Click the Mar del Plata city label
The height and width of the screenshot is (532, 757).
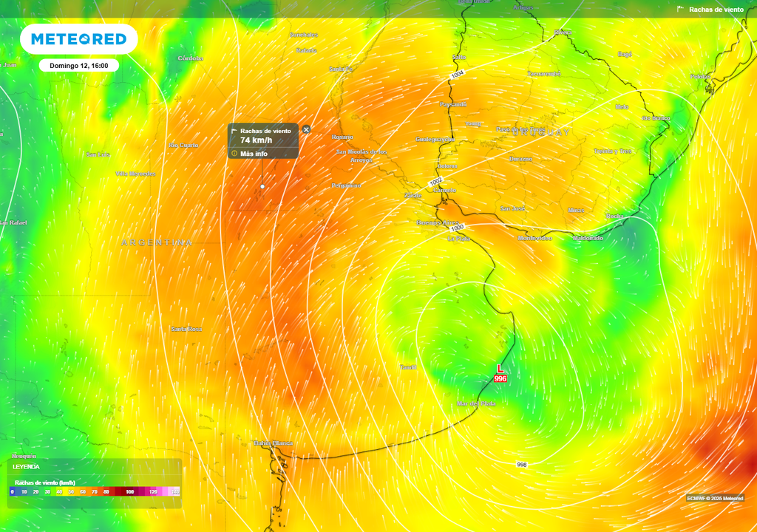tap(476, 403)
